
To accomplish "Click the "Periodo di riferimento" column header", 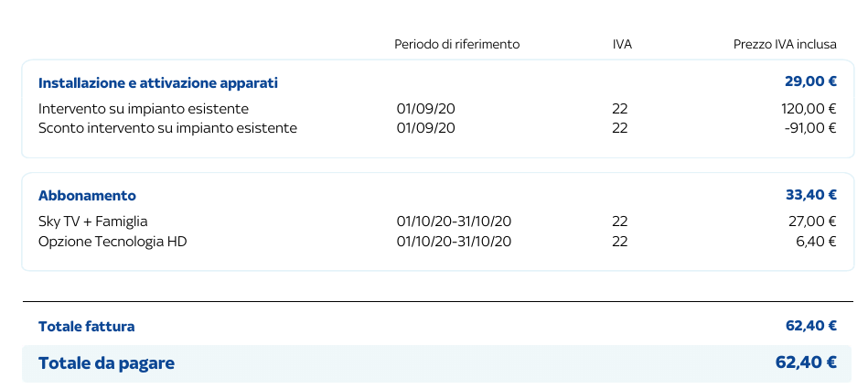I will [x=456, y=44].
